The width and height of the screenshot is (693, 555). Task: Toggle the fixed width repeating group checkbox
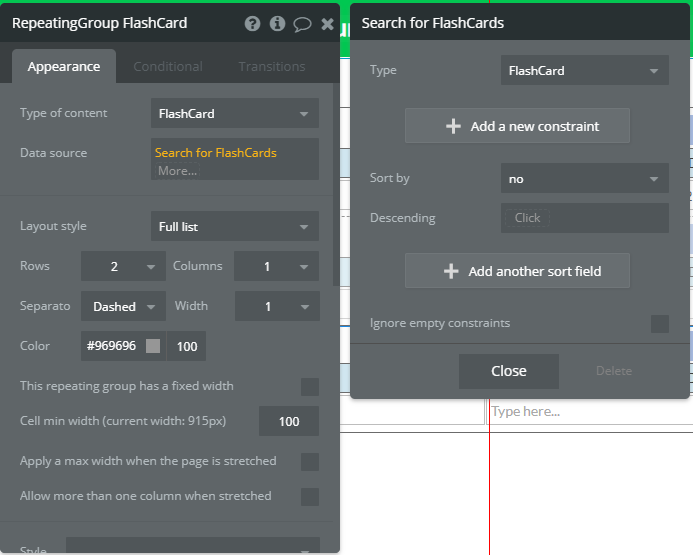tap(310, 387)
